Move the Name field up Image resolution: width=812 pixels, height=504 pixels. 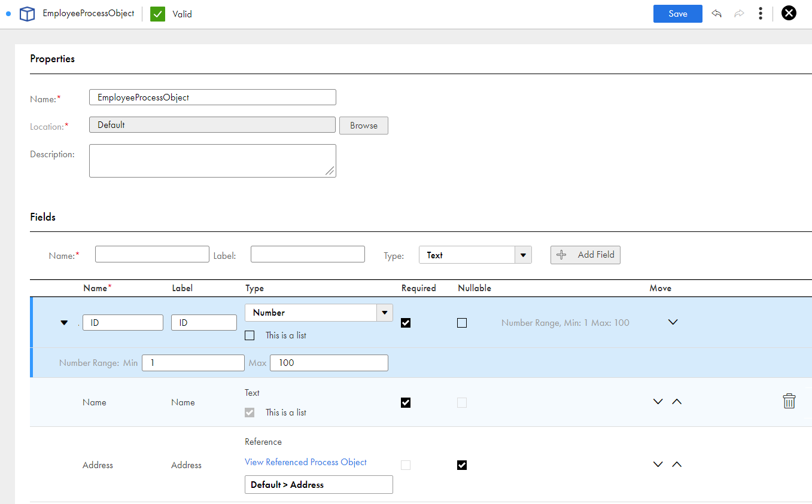click(x=677, y=402)
